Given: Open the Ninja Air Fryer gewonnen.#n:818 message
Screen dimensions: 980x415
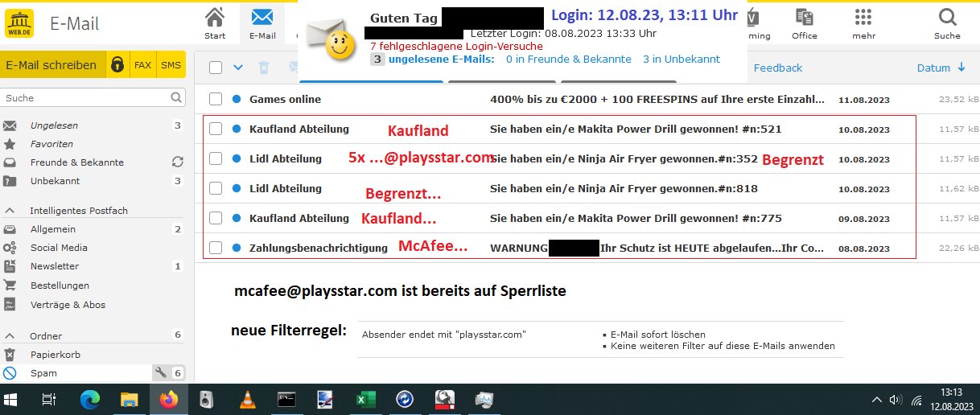Looking at the screenshot, I should pyautogui.click(x=624, y=188).
